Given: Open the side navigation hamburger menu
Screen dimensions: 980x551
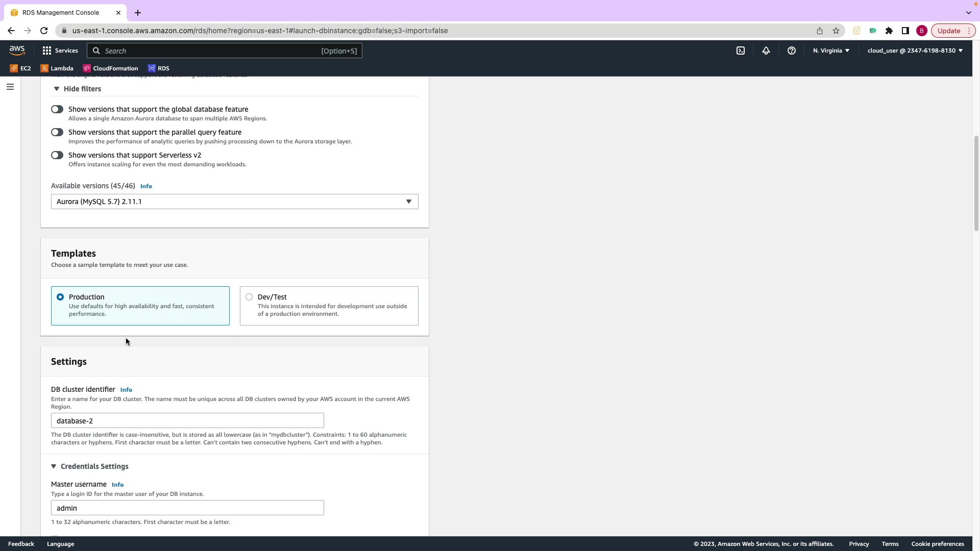Looking at the screenshot, I should pyautogui.click(x=10, y=87).
